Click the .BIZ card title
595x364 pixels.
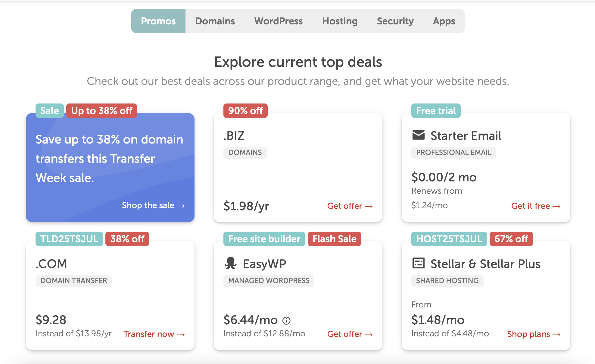[234, 136]
